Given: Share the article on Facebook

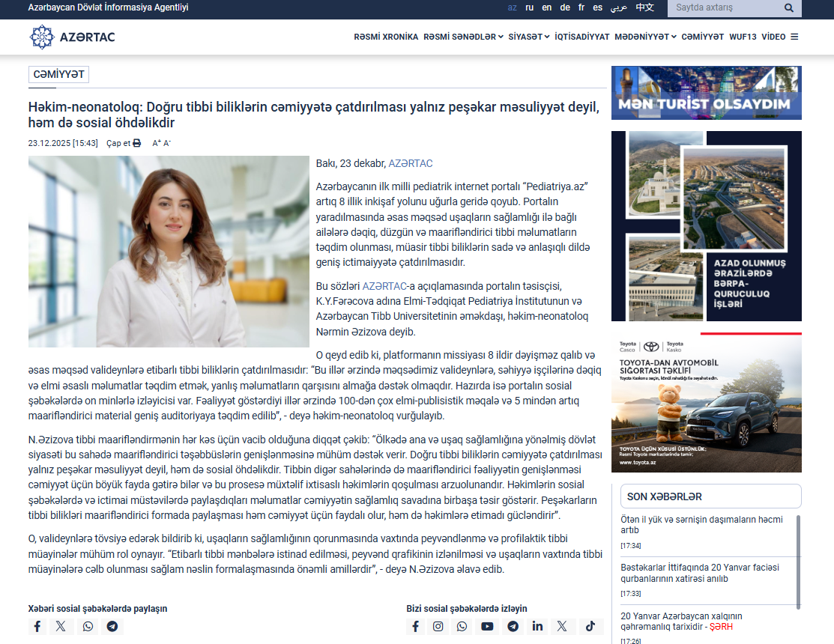Looking at the screenshot, I should tap(37, 627).
